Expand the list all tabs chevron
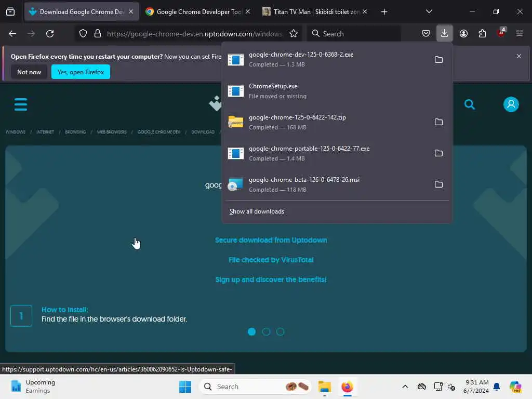The height and width of the screenshot is (399, 532). coord(429,11)
